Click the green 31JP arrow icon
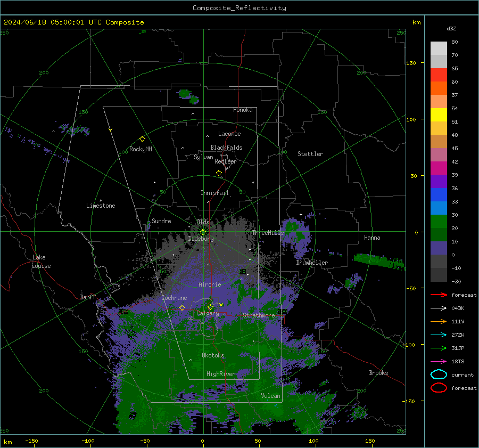 tap(439, 348)
